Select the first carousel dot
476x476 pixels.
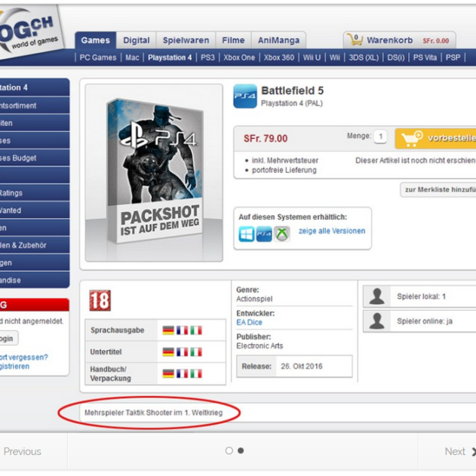(x=229, y=451)
